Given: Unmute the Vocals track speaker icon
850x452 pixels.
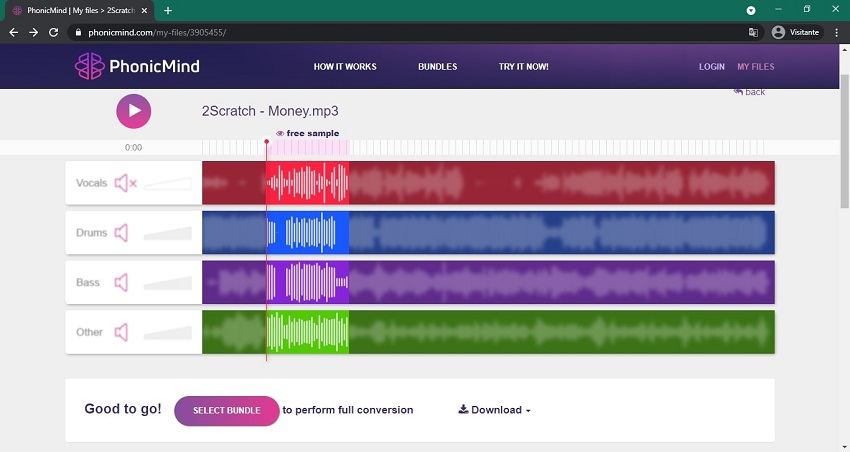Looking at the screenshot, I should pyautogui.click(x=124, y=183).
